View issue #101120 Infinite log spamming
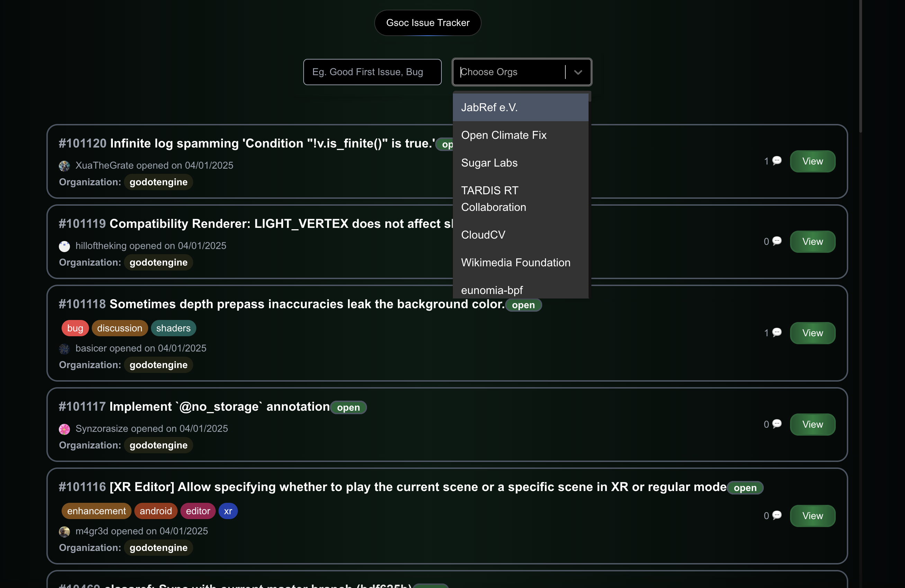This screenshot has height=588, width=905. pyautogui.click(x=813, y=161)
